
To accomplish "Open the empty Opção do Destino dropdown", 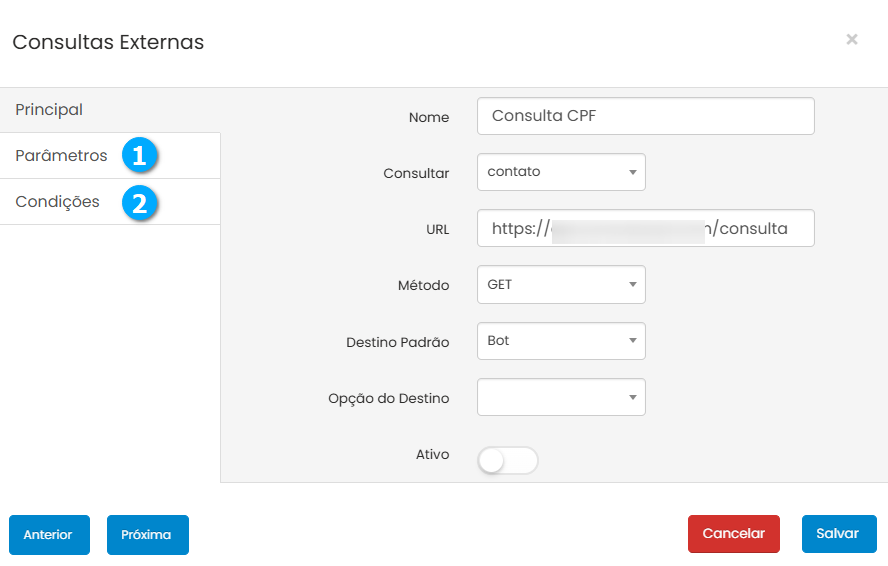I will coord(561,397).
